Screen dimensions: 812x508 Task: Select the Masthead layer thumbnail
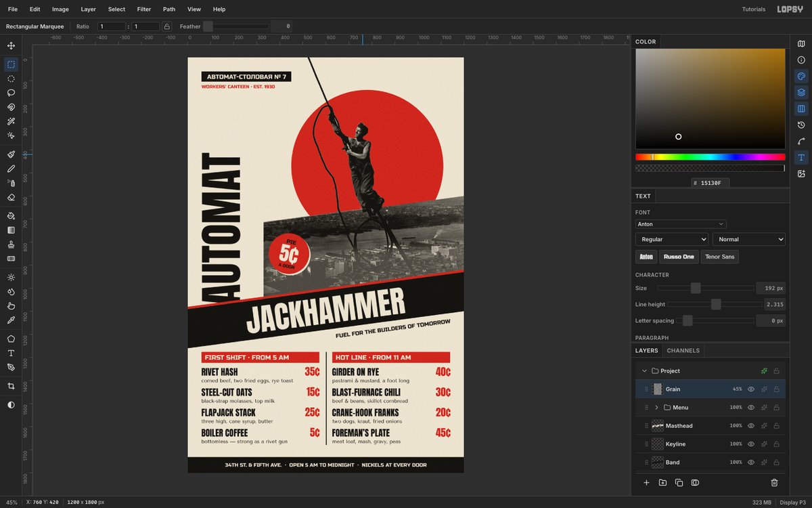coord(658,426)
